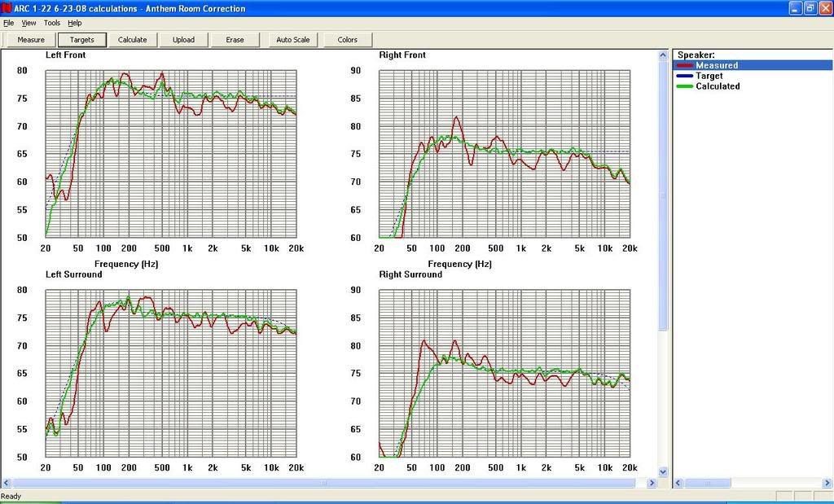
Task: Open the View menu
Action: click(29, 23)
